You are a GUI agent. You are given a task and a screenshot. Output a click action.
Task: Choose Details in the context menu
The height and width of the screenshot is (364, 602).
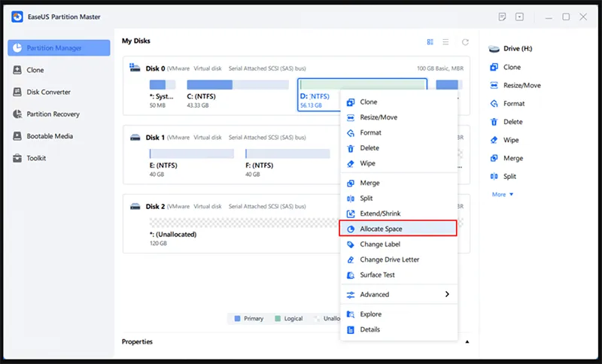[399, 329]
